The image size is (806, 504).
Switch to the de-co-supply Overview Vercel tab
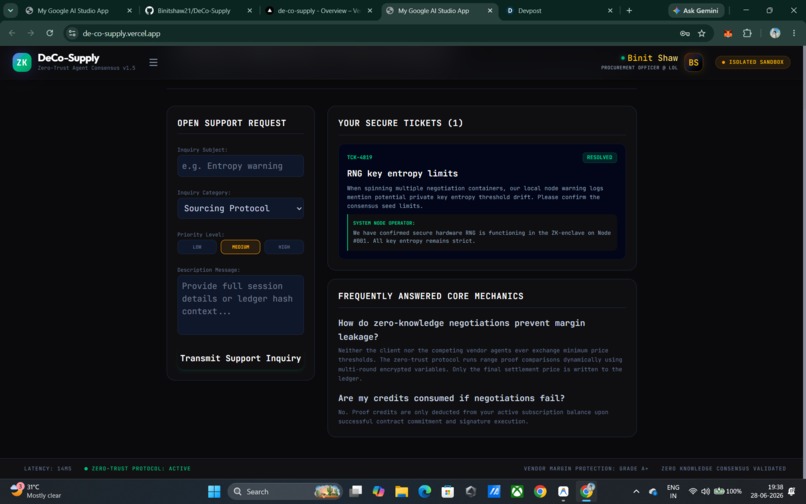click(319, 10)
